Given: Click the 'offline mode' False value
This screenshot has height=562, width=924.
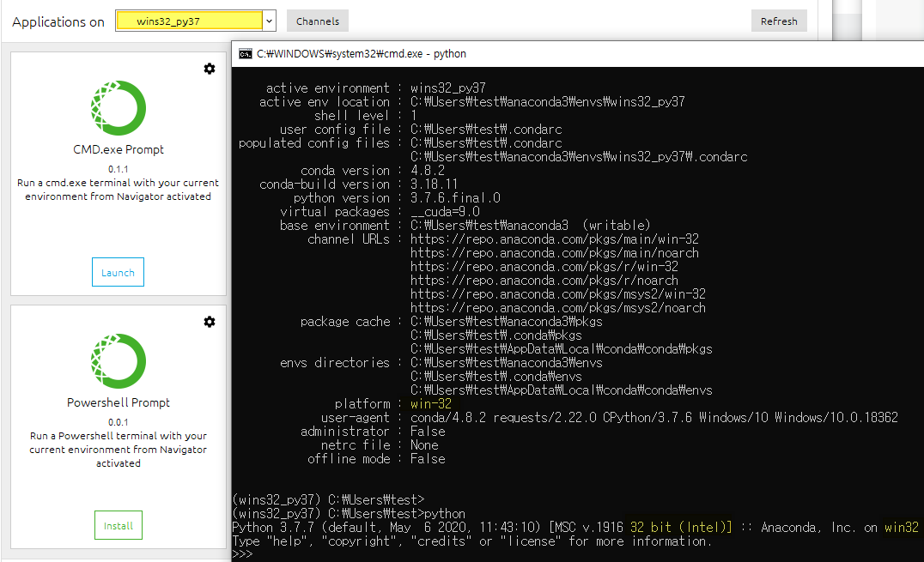Looking at the screenshot, I should tap(428, 459).
